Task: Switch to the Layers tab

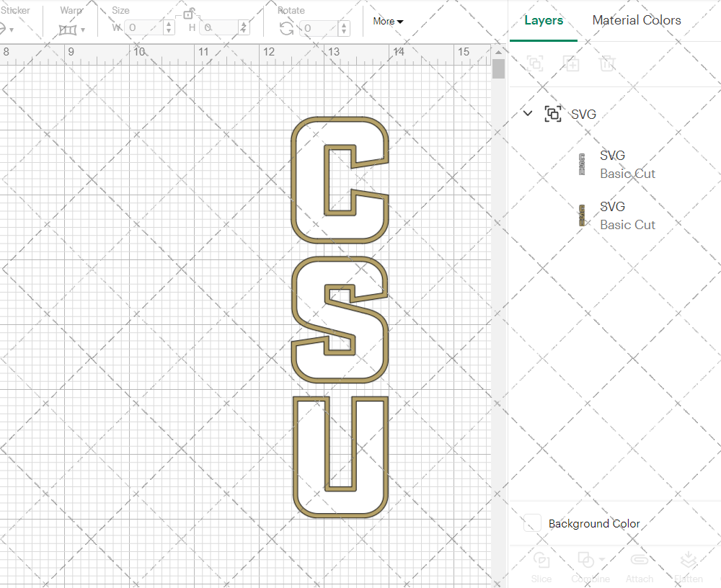Action: click(x=544, y=20)
